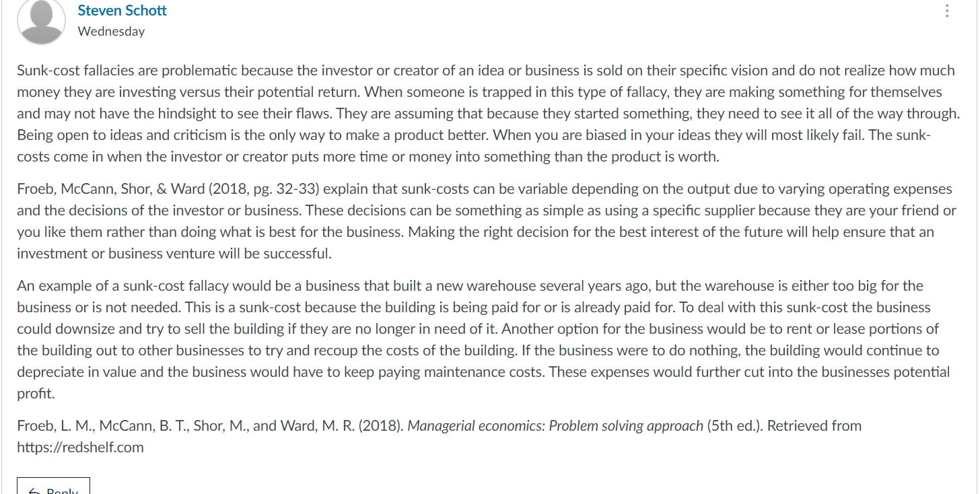
Task: Open the Steven Schott author name link
Action: [122, 11]
